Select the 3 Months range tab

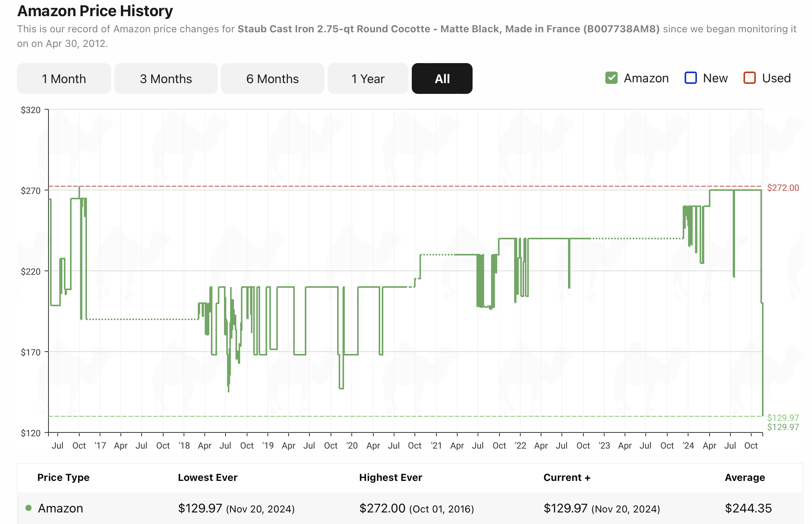pos(166,78)
